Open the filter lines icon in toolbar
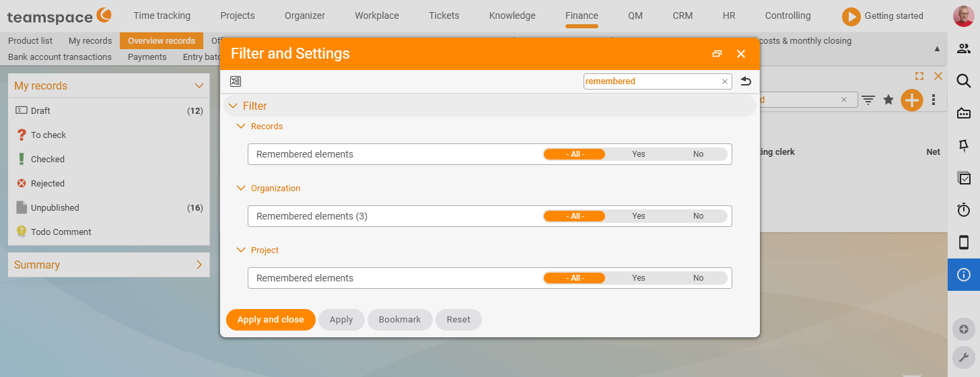 coord(869,100)
